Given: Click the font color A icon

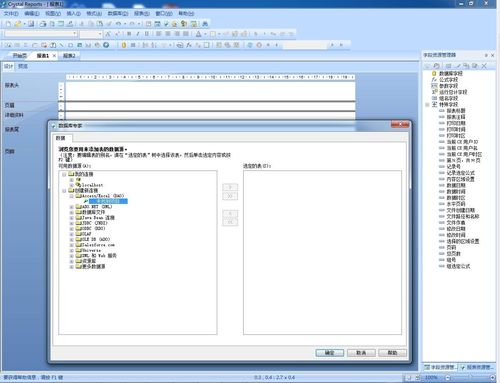Looking at the screenshot, I should click(x=199, y=34).
